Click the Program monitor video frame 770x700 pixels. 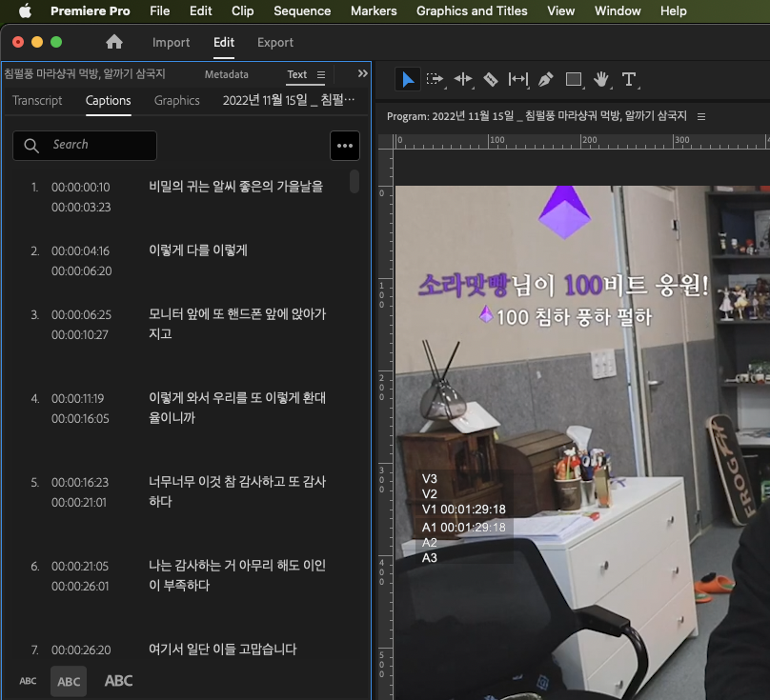point(582,442)
